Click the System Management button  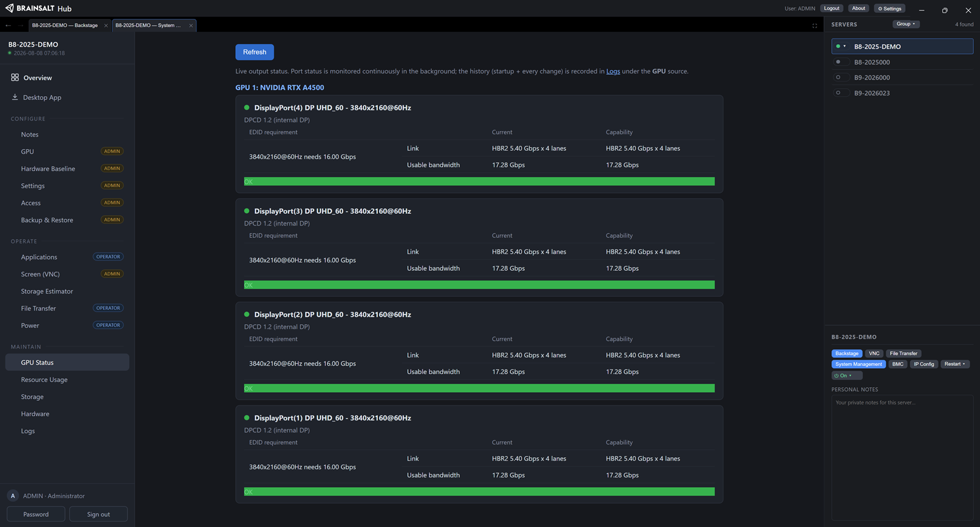pyautogui.click(x=859, y=364)
